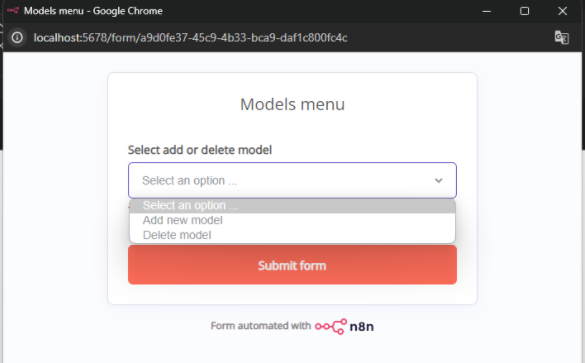Image resolution: width=585 pixels, height=363 pixels.
Task: Click the 'Models menu' form heading
Action: [x=292, y=104]
